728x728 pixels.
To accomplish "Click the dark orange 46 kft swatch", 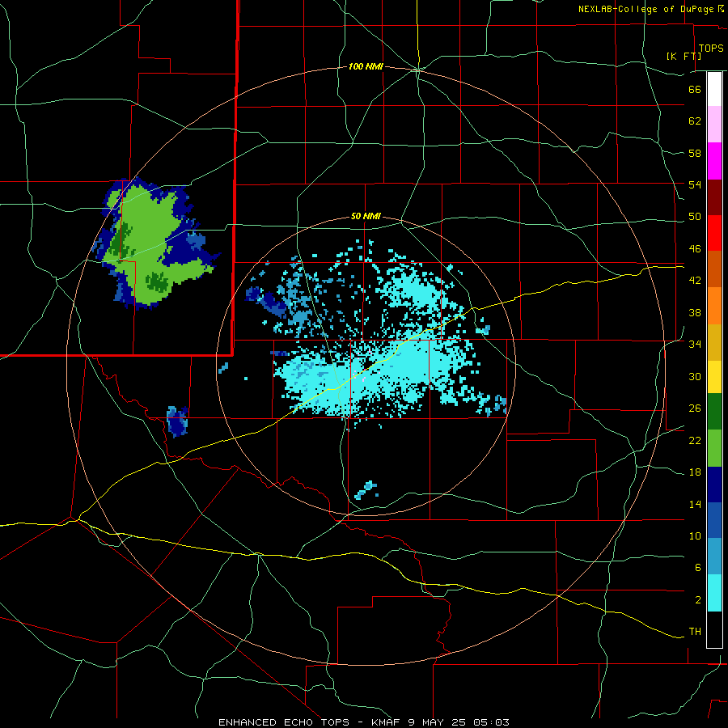I will (714, 269).
